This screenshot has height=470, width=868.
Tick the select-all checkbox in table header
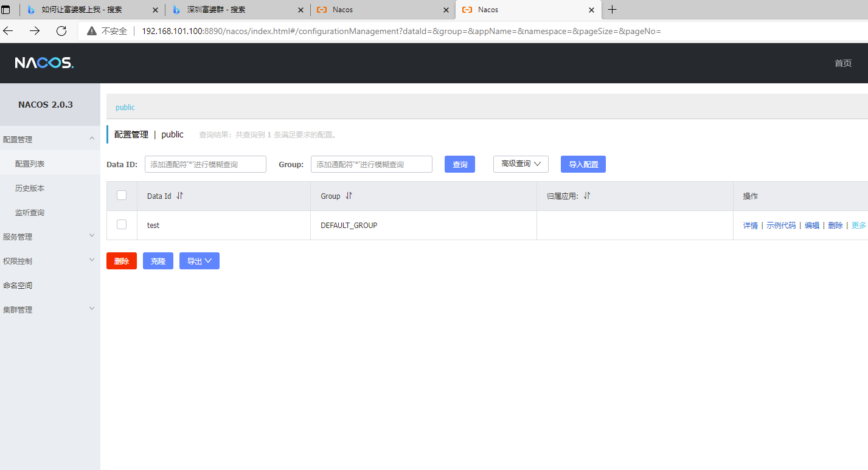(122, 195)
